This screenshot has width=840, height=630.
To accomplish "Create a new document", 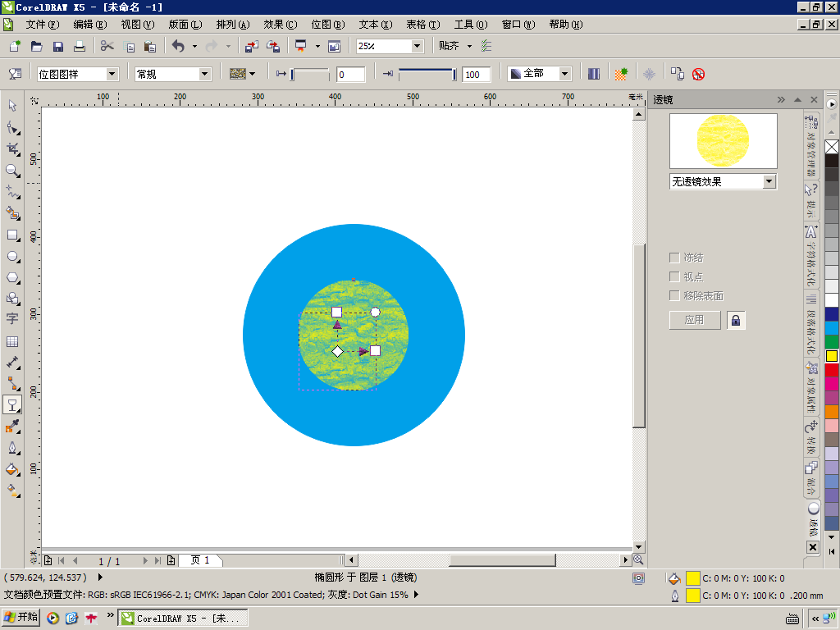I will [15, 46].
